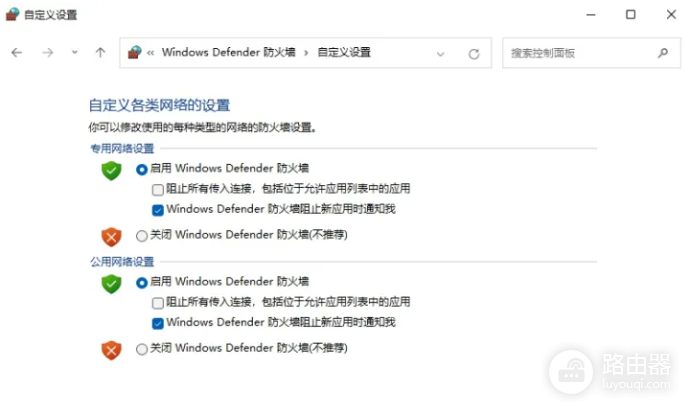Go forward using the right arrow

pos(47,53)
